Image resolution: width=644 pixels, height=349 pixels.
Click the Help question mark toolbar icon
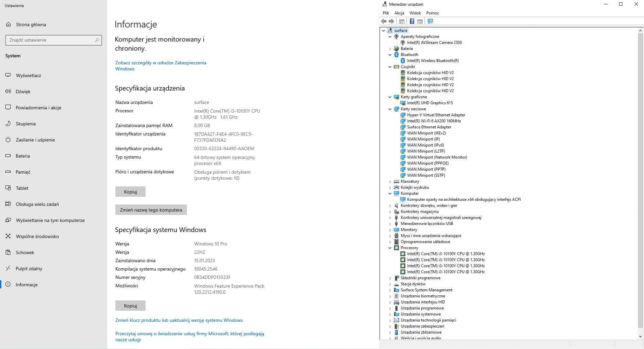(x=412, y=21)
